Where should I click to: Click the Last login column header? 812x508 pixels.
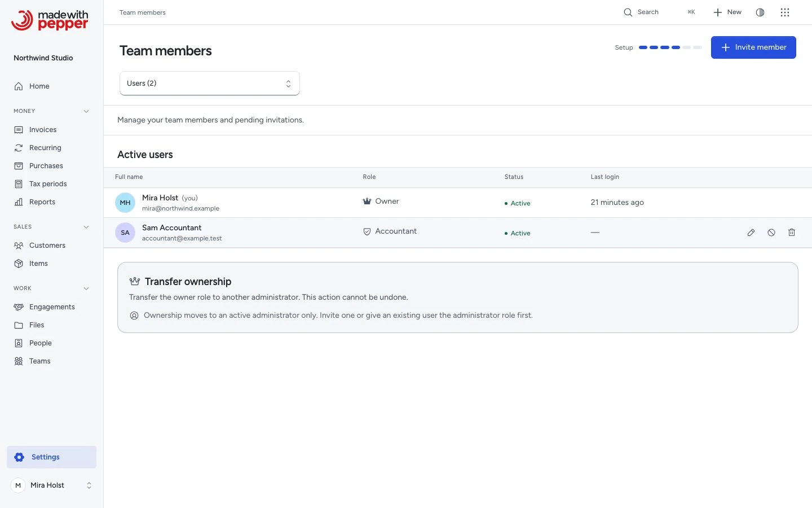(x=605, y=177)
